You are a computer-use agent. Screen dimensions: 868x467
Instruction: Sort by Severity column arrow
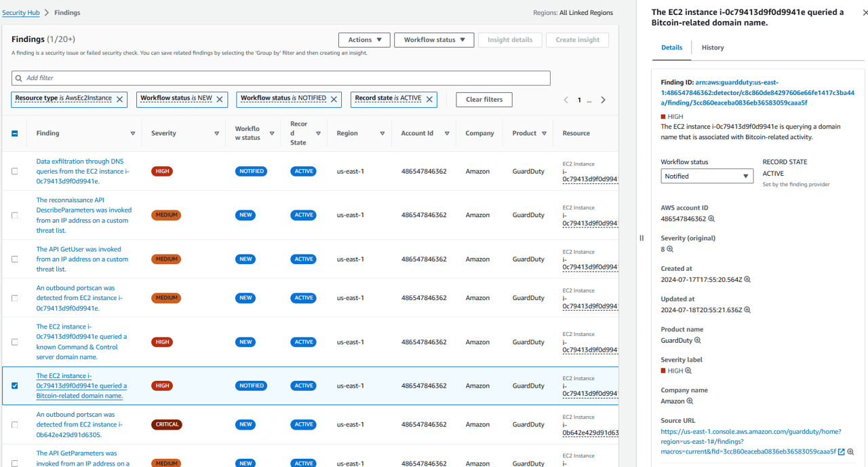[x=217, y=134]
